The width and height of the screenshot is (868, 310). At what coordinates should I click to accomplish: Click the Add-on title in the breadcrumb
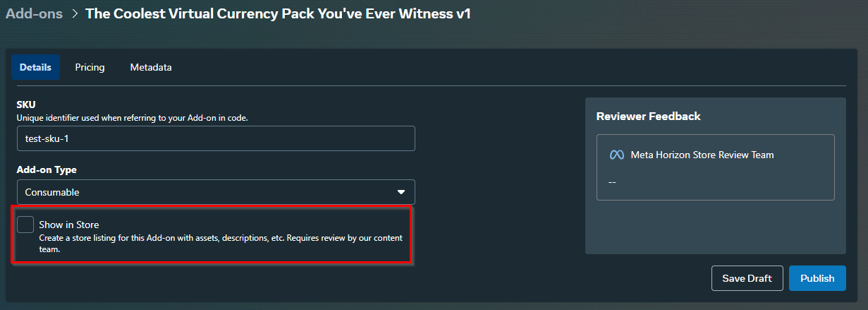point(278,13)
